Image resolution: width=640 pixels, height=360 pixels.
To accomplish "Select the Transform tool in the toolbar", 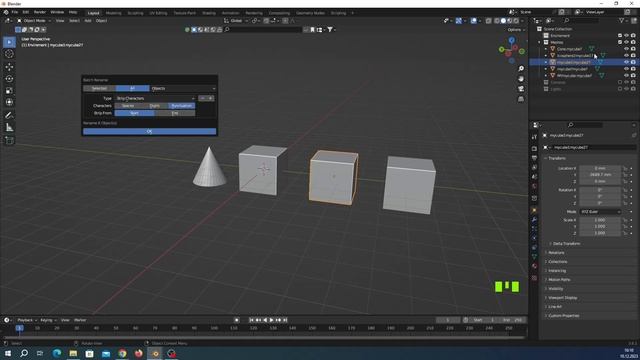I will click(x=9, y=102).
